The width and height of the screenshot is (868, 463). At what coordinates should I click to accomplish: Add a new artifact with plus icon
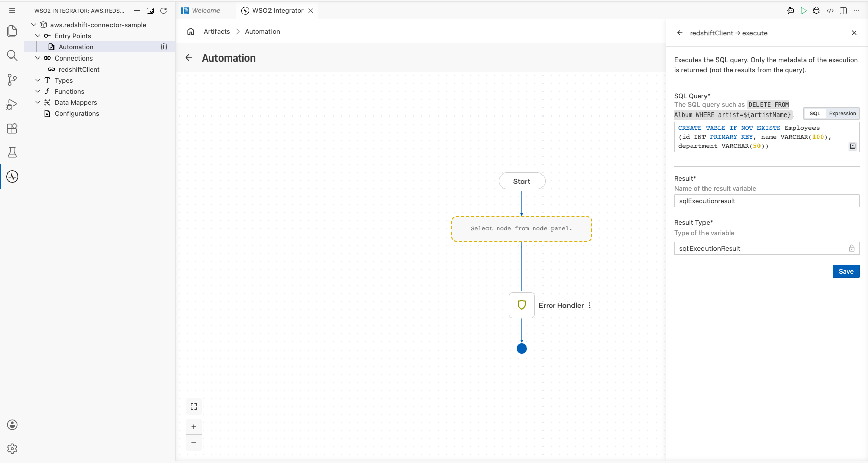pyautogui.click(x=137, y=10)
